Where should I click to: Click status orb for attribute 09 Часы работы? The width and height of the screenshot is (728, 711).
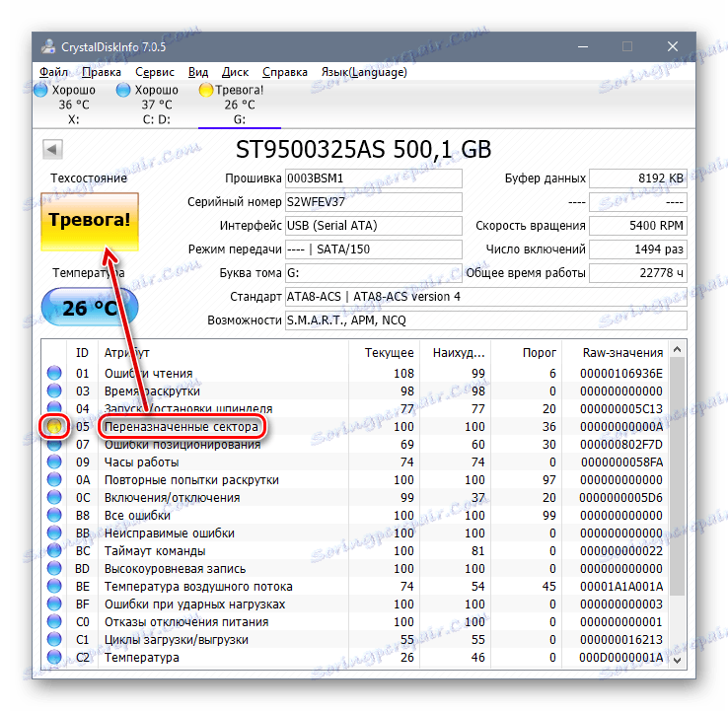(x=54, y=462)
